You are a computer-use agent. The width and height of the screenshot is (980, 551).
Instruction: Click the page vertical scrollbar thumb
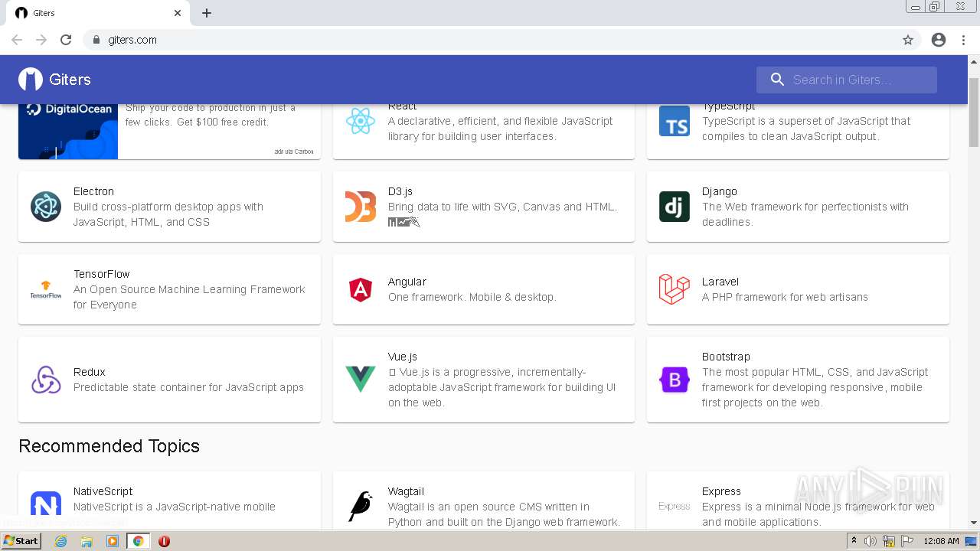[974, 111]
